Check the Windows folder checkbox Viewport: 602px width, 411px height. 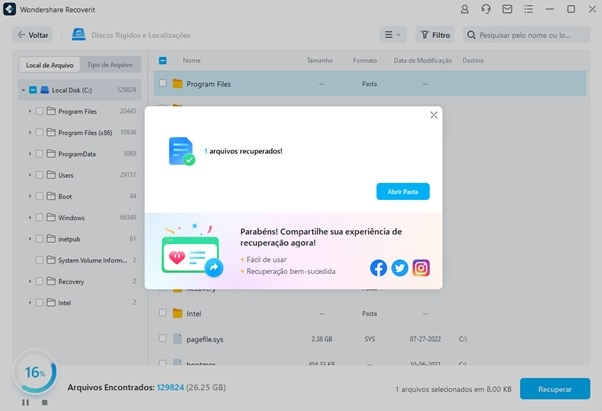click(39, 217)
